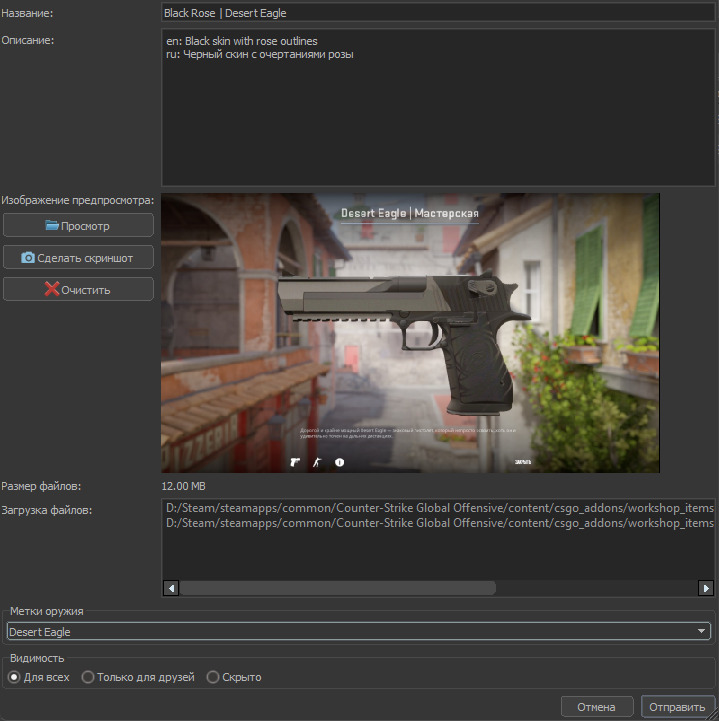
Task: Click the info circle icon in preview
Action: 339,462
